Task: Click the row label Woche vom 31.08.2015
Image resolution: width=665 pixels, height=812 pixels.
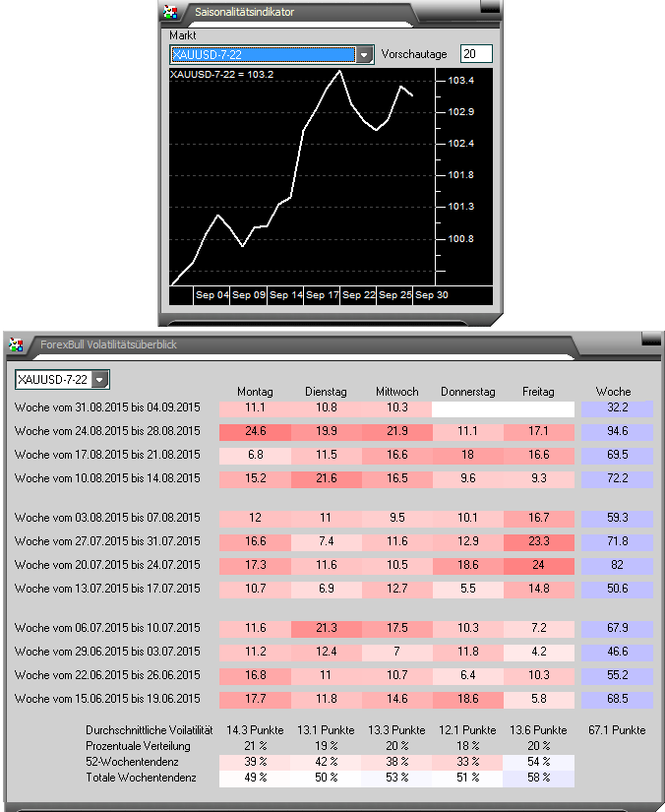Action: click(x=107, y=407)
